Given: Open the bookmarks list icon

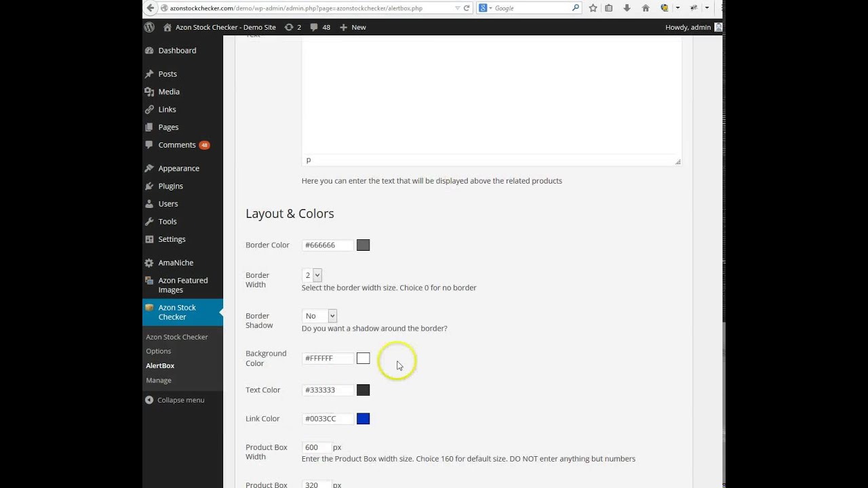Looking at the screenshot, I should click(x=609, y=8).
